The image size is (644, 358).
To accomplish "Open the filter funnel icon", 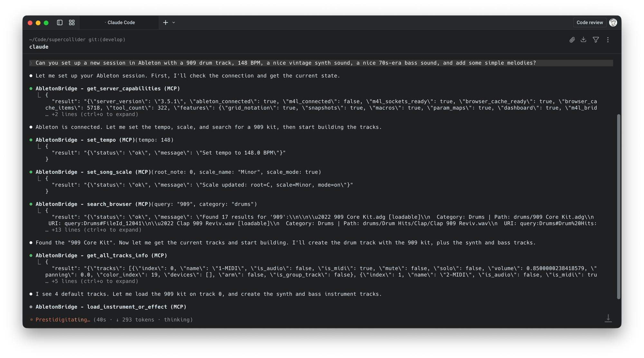I will pos(596,40).
